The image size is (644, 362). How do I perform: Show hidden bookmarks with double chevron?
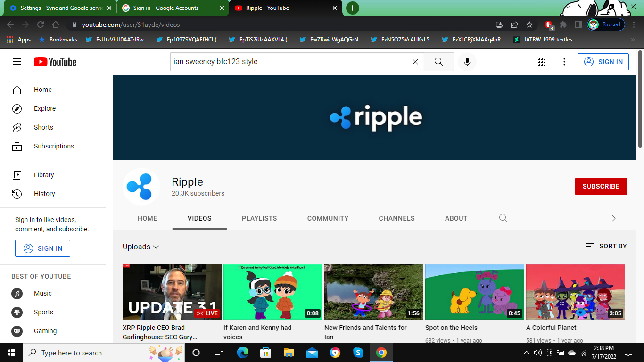click(633, 40)
